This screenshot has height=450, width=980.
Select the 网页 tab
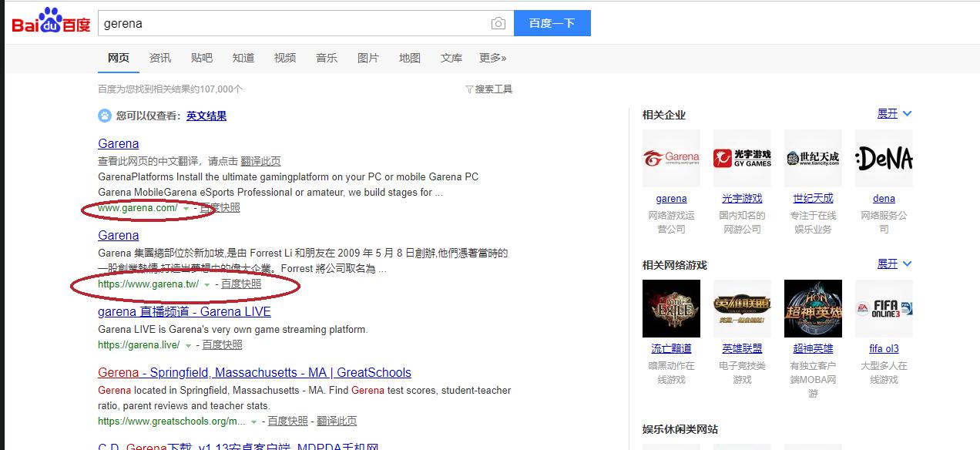[119, 58]
